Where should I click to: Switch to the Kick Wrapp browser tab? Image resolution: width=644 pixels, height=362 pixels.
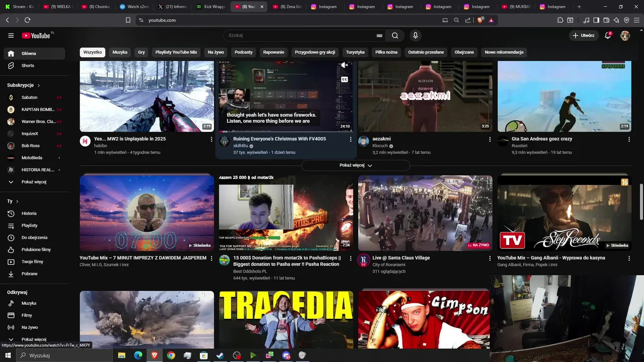[211, 7]
